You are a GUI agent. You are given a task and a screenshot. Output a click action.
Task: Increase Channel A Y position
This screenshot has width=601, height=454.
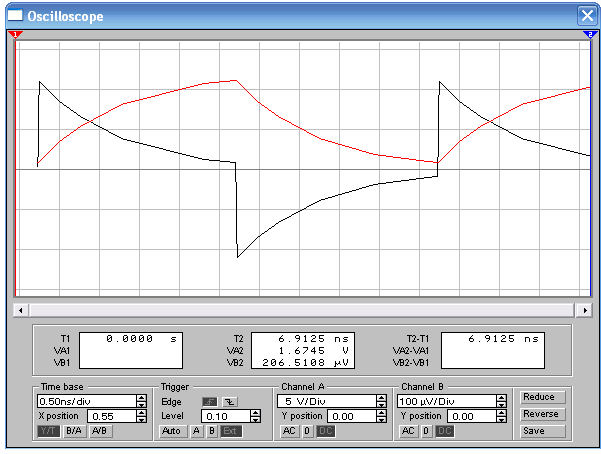click(381, 413)
